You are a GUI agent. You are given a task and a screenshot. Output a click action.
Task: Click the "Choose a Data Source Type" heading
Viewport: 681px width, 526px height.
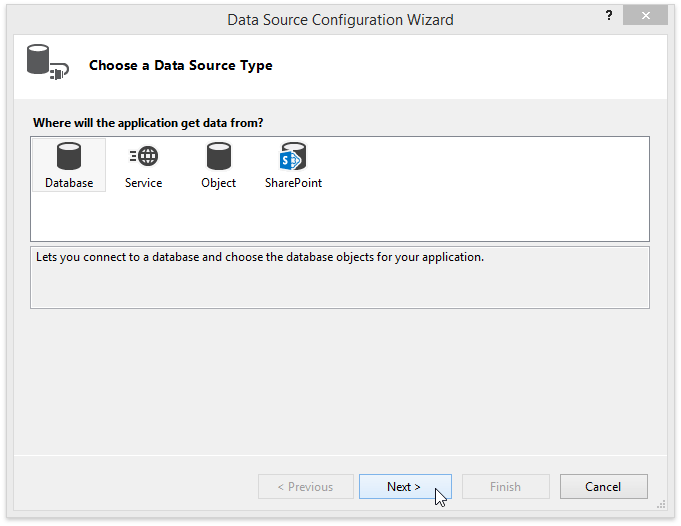(180, 66)
